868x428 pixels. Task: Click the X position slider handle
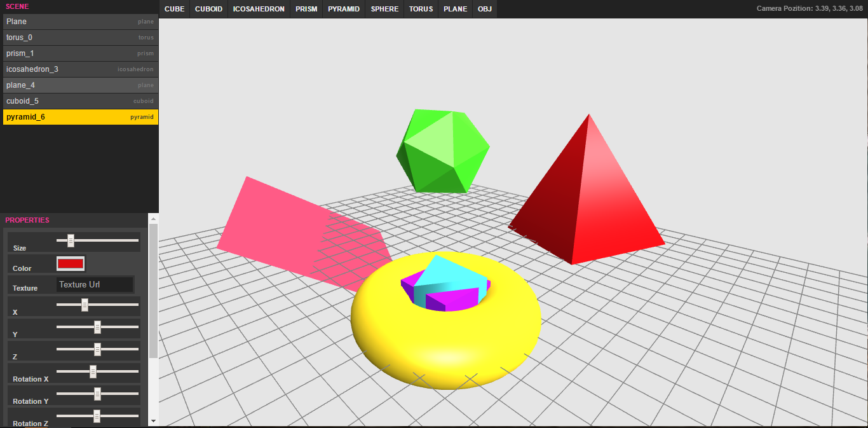pos(85,305)
